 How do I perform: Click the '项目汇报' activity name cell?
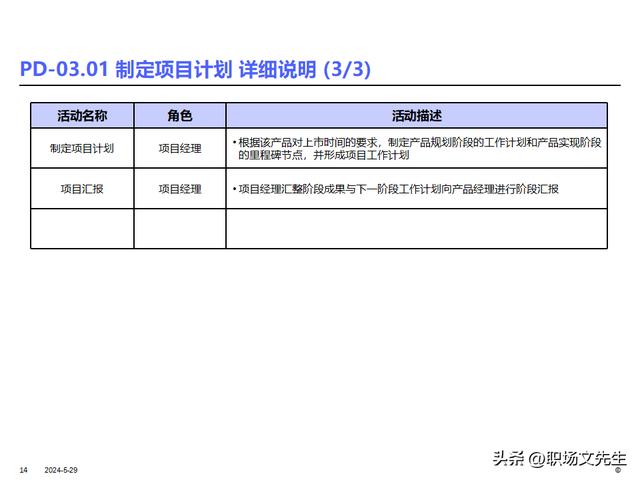82,189
